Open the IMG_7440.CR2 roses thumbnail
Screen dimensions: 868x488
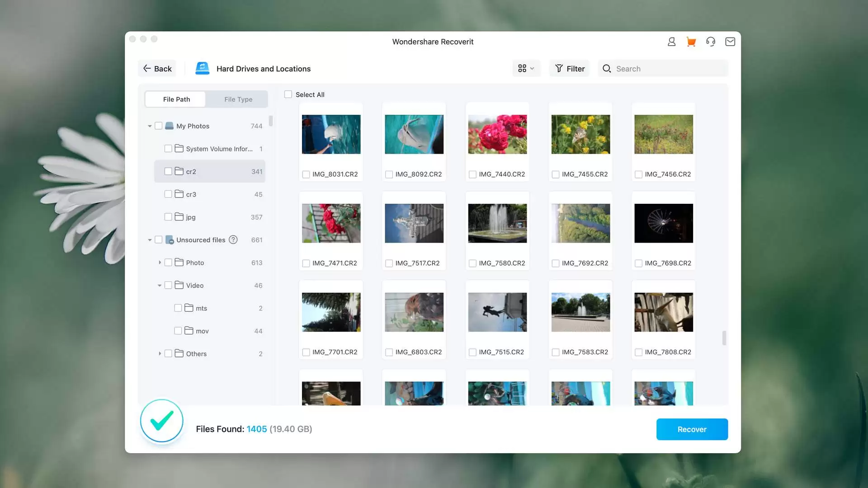click(x=497, y=134)
